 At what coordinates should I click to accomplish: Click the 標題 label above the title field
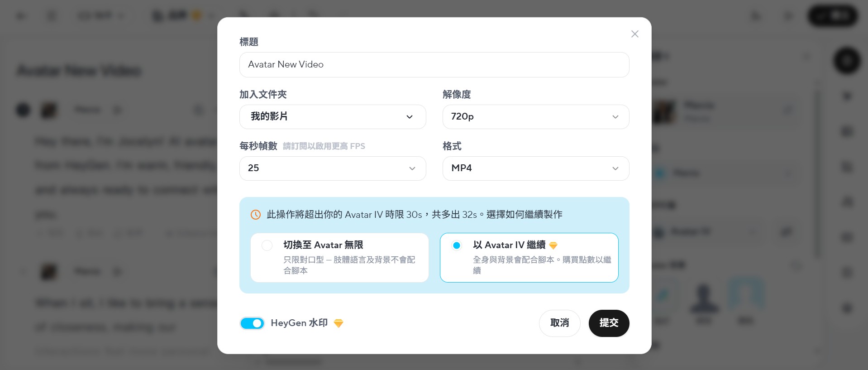coord(249,42)
